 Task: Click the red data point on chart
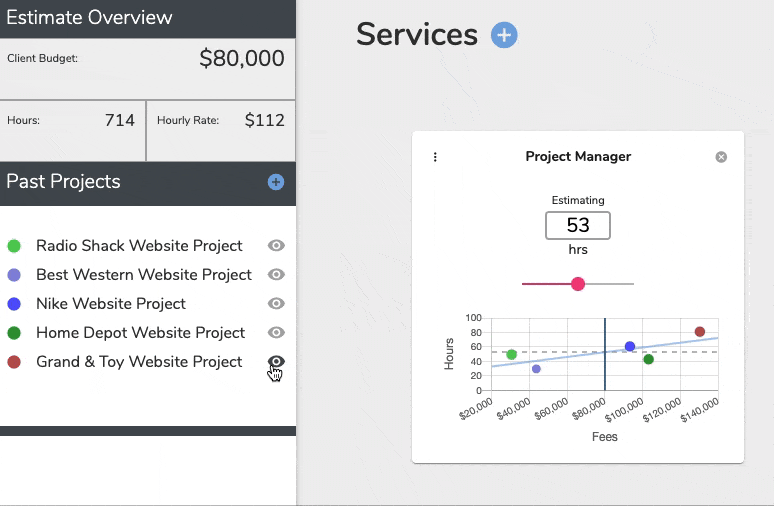point(700,332)
